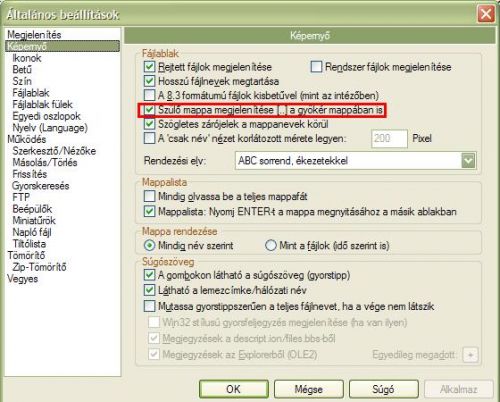Viewport: 500px width, 402px height.
Task: Open the 'Betű' settings page
Action: (x=22, y=70)
